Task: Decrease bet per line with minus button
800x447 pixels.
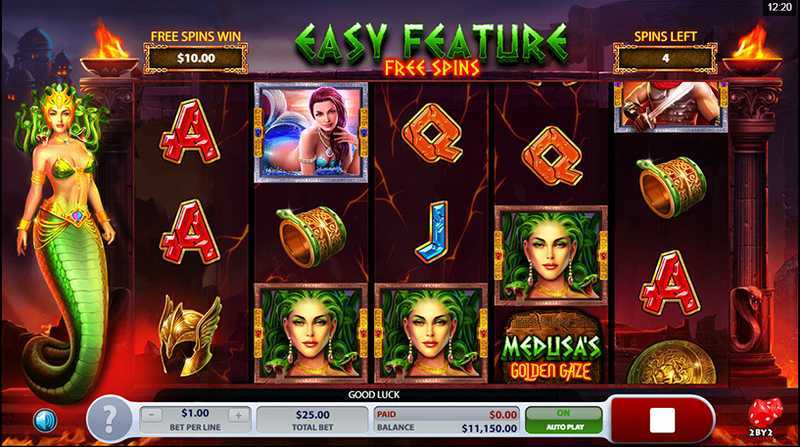Action: coord(152,415)
